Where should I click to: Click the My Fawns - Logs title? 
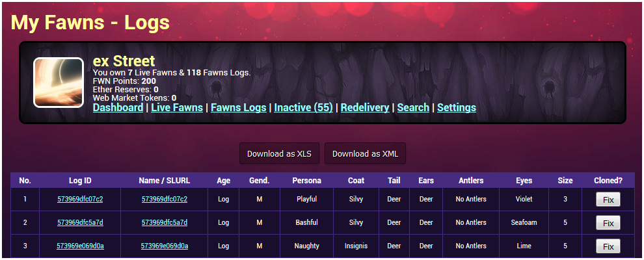tap(90, 22)
